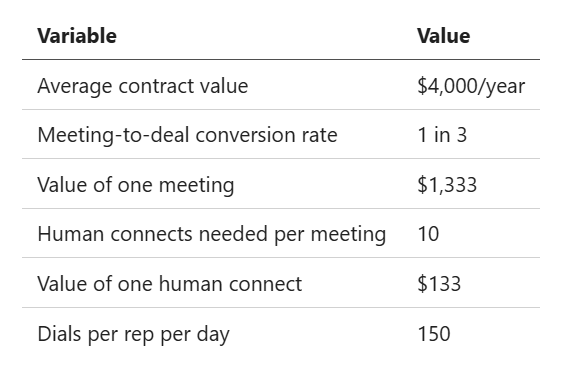The image size is (567, 371).
Task: Select Human connects needed per meeting
Action: (212, 234)
